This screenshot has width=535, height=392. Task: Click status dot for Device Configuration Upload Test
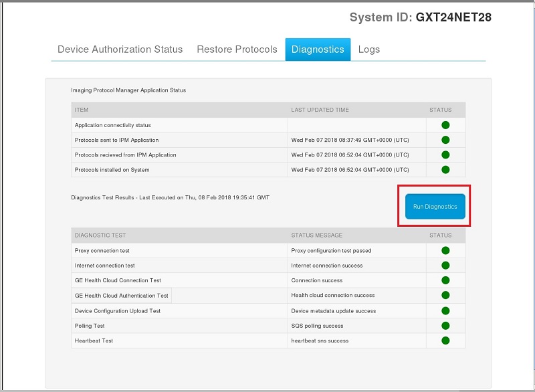click(x=445, y=311)
